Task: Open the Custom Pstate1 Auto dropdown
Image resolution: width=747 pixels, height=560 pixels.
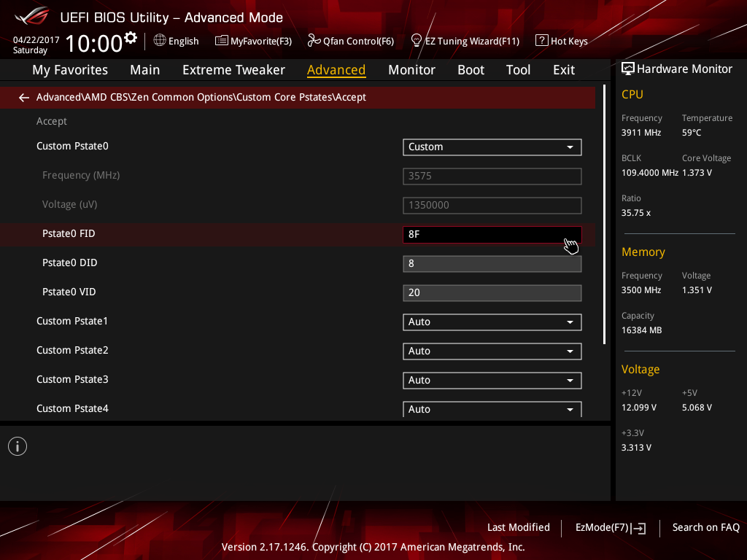Action: tap(492, 322)
